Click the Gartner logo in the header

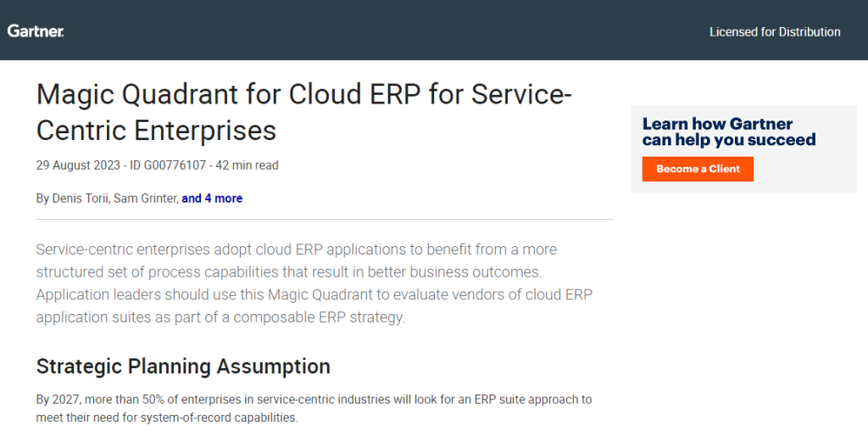point(36,31)
